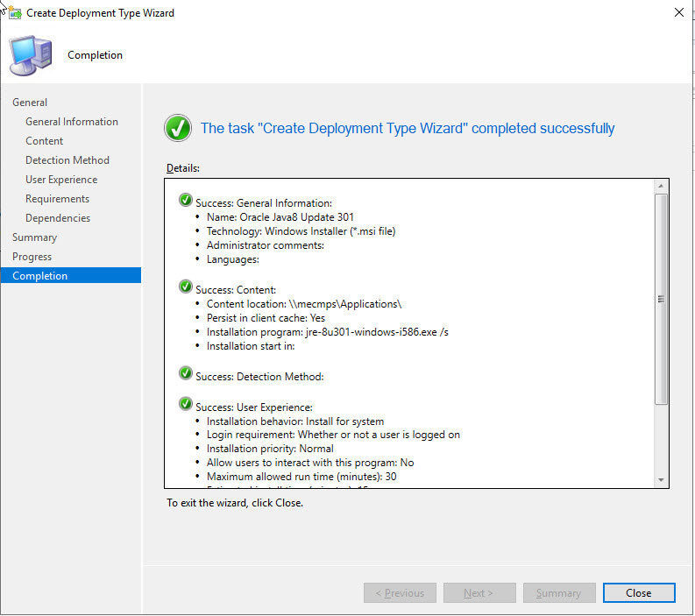Click green check next to General Information success

186,201
